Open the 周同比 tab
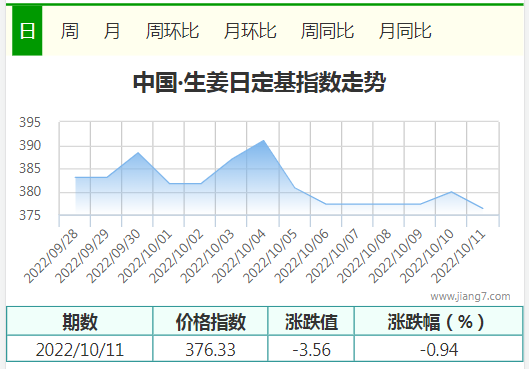Viewport: 529px width, 369px height. [327, 31]
